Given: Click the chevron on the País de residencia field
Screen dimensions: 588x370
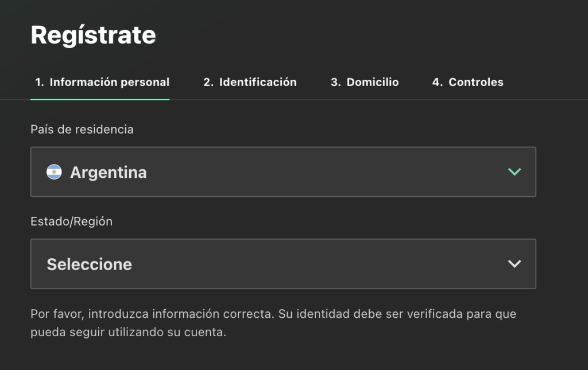Looking at the screenshot, I should (514, 172).
